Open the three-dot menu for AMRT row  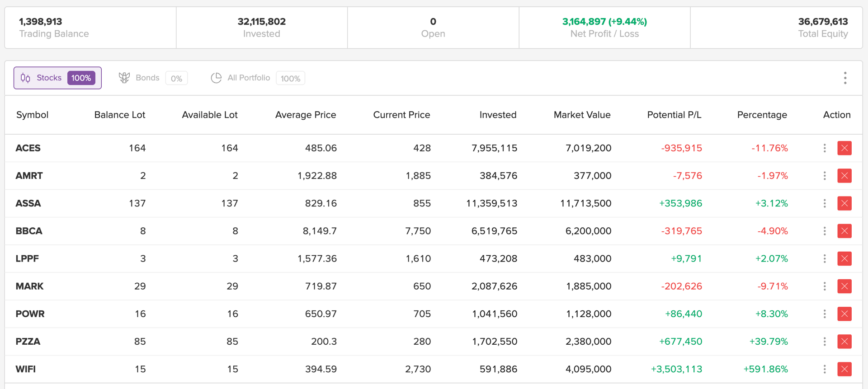click(x=825, y=176)
